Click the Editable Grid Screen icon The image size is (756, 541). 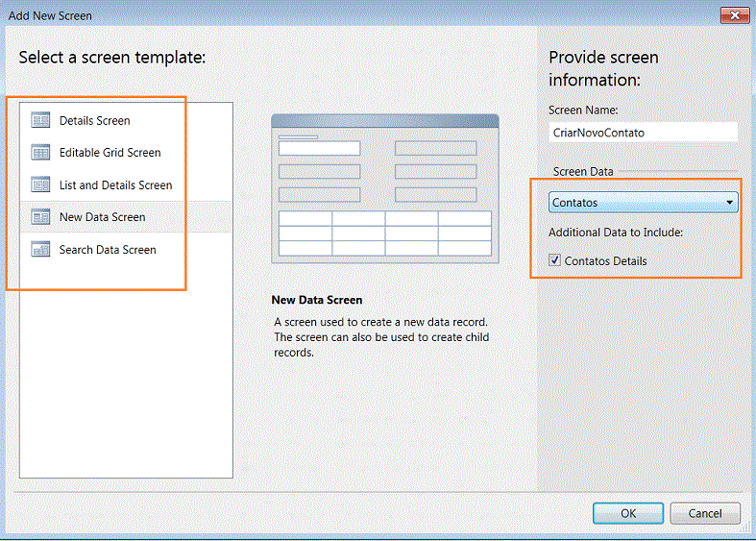click(40, 153)
